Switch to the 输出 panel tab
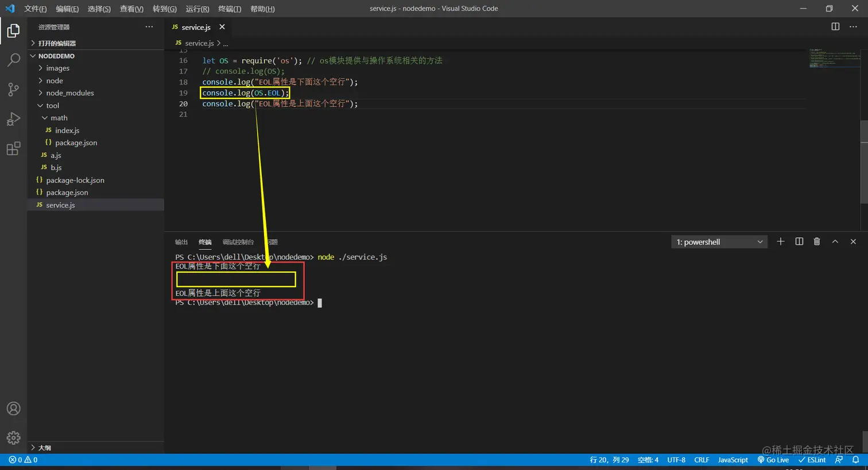Screen dimensions: 868x470 (x=181, y=242)
